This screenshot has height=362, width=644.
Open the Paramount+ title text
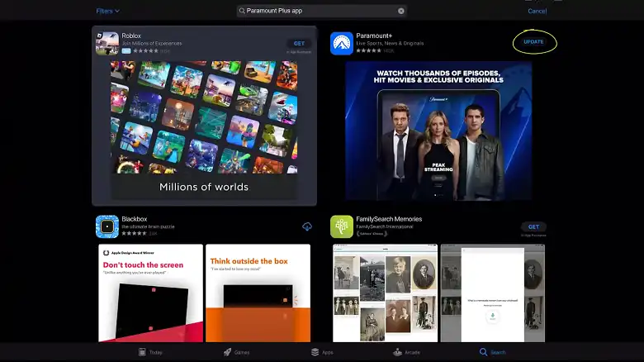(374, 36)
